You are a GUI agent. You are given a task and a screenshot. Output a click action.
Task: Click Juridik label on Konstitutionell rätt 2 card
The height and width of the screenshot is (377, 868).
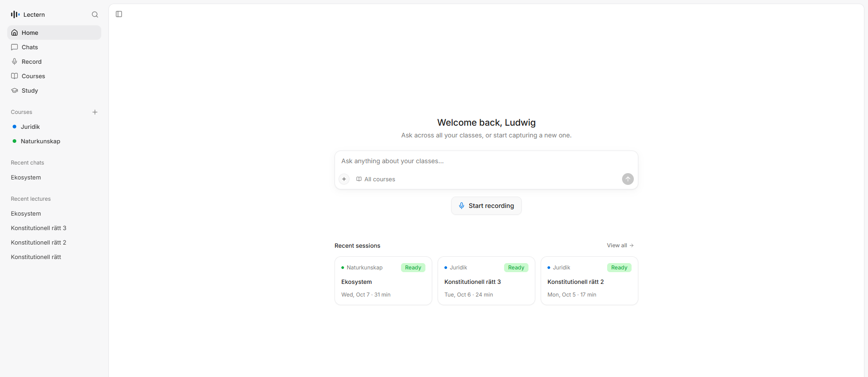point(561,268)
